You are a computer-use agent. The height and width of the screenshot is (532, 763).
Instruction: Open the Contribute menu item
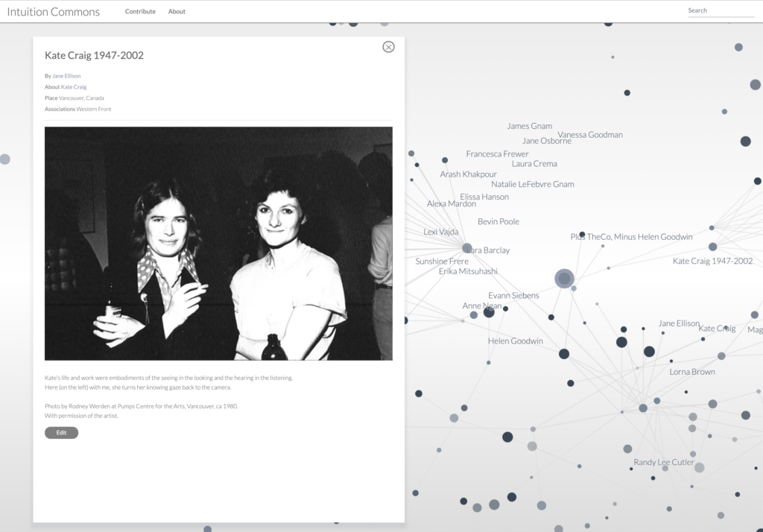tap(140, 12)
